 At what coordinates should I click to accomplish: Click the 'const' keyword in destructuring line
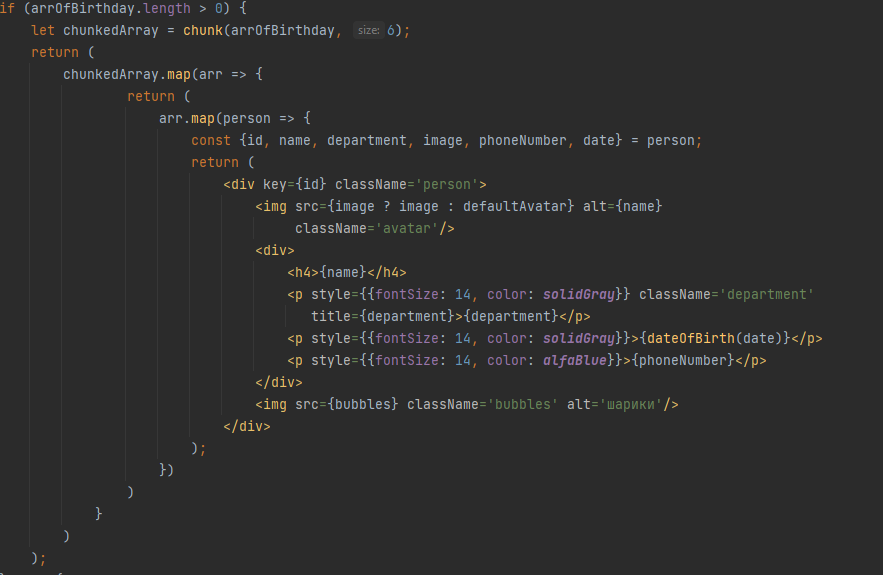pos(211,140)
